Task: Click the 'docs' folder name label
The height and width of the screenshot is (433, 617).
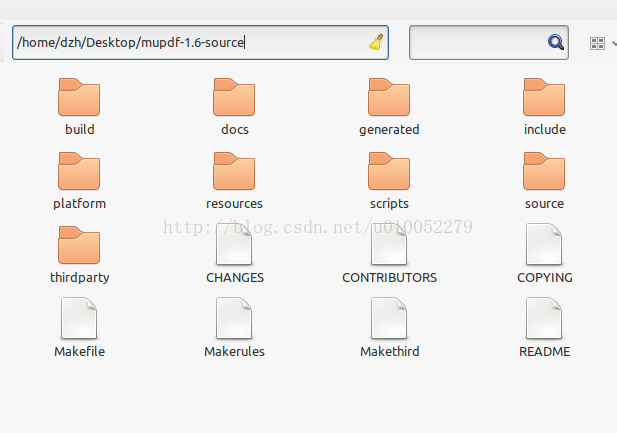Action: [235, 130]
